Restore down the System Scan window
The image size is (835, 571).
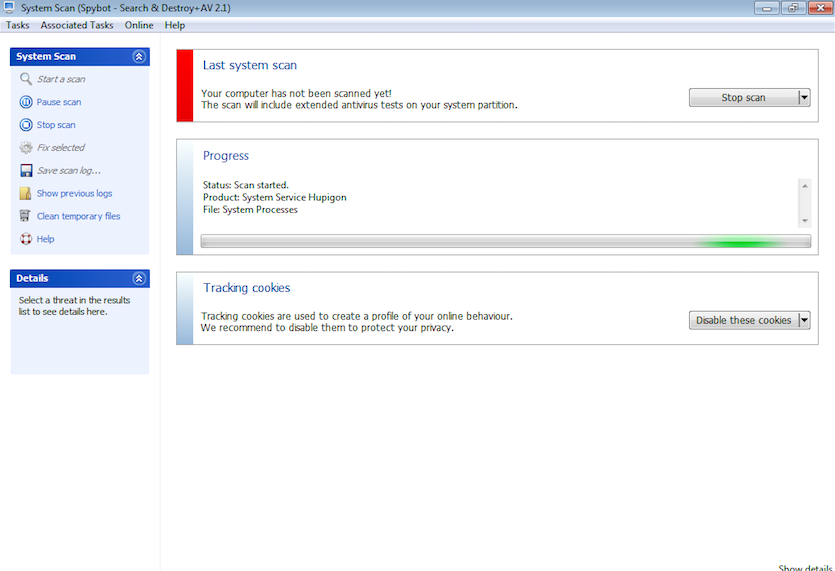793,8
